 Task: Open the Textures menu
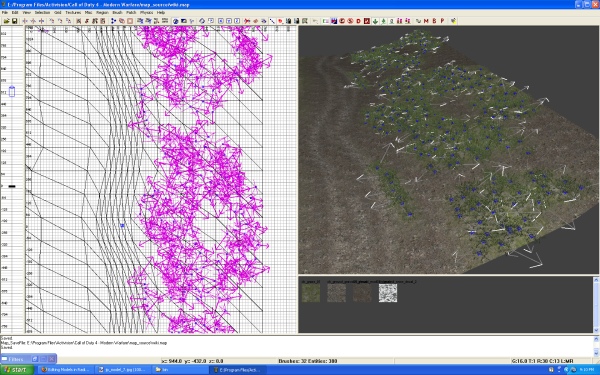click(x=73, y=13)
